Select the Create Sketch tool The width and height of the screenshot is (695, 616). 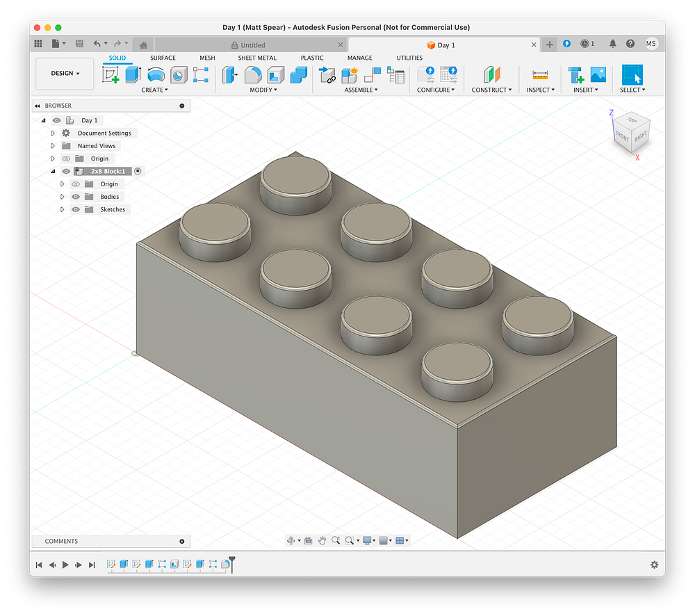pyautogui.click(x=111, y=75)
